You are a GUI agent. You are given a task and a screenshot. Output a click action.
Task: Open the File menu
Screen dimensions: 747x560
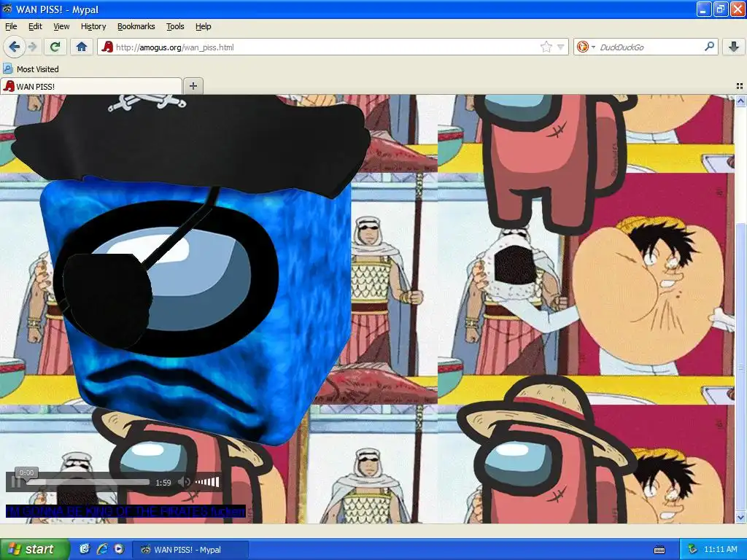(x=11, y=26)
